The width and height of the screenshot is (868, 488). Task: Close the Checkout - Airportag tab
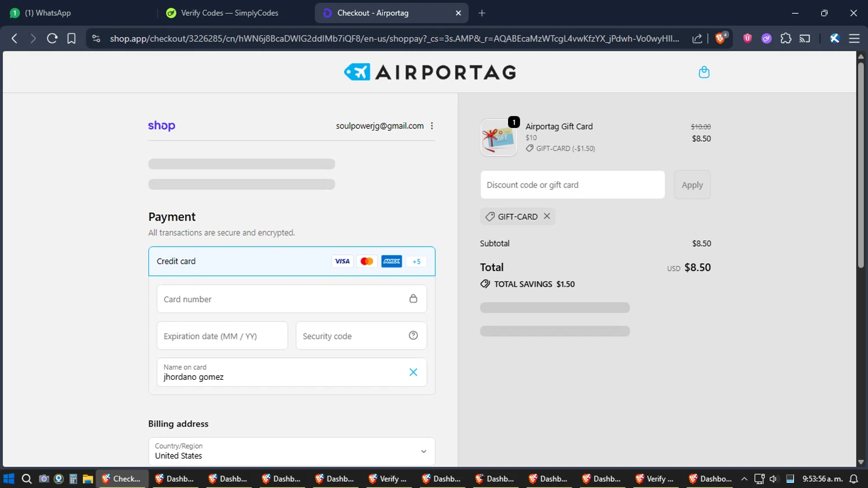coord(458,13)
